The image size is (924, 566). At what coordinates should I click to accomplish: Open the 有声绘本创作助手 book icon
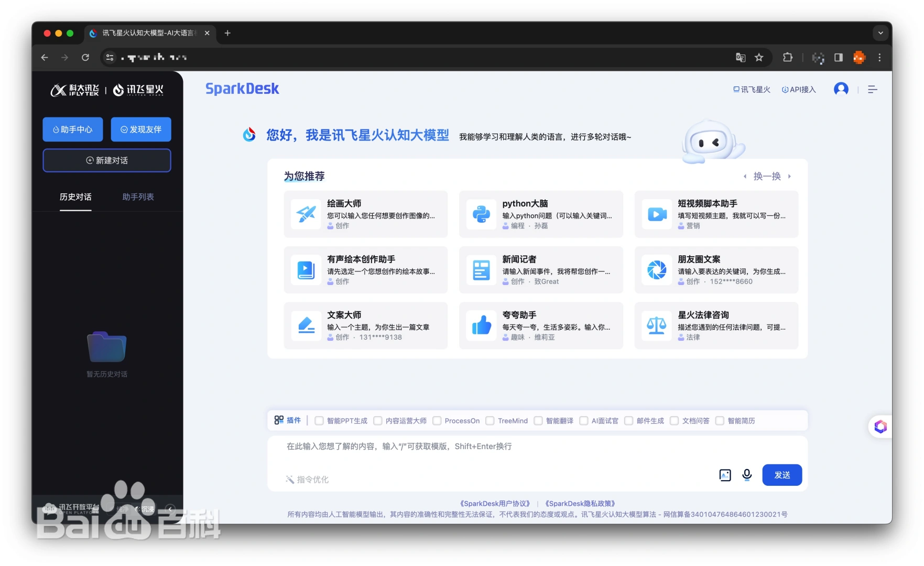306,270
